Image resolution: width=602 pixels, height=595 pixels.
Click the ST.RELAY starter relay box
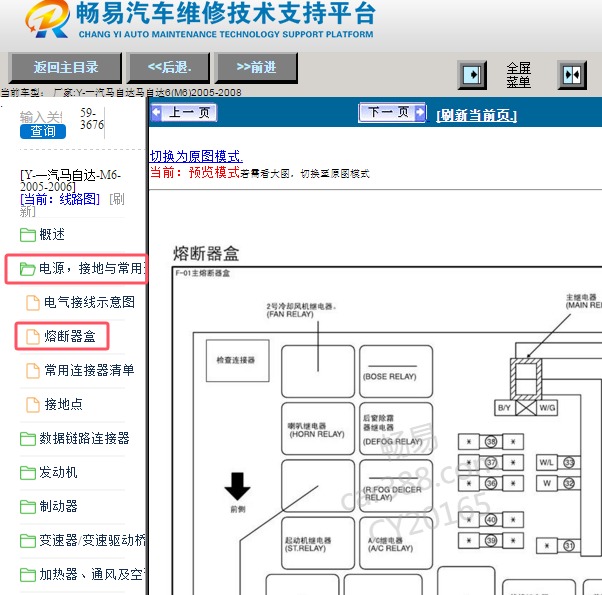click(318, 543)
